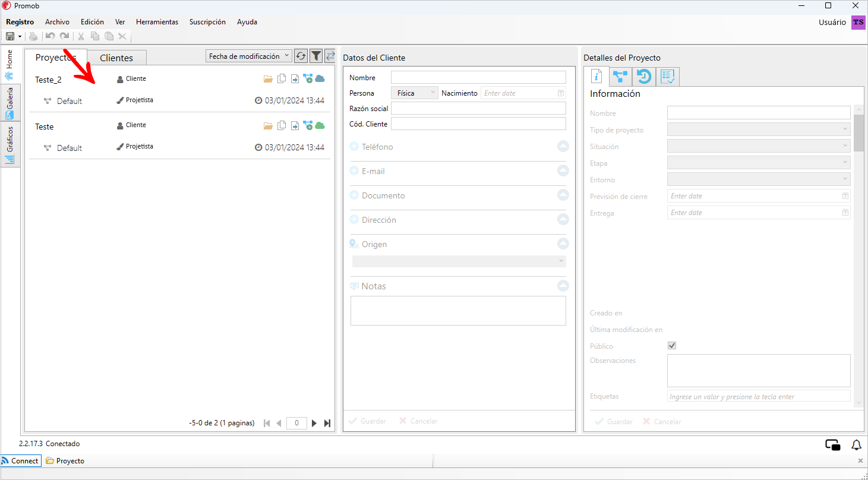
Task: Collapse the Teléfono section arrow
Action: coord(563,146)
